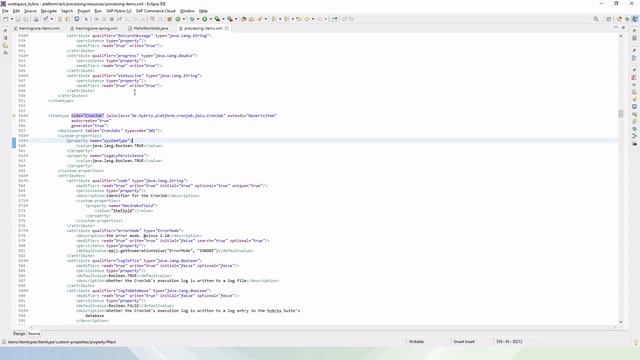Click the tip lightbulb icon in status bar
Image resolution: width=640 pixels, height=360 pixels.
pyautogui.click(x=635, y=343)
